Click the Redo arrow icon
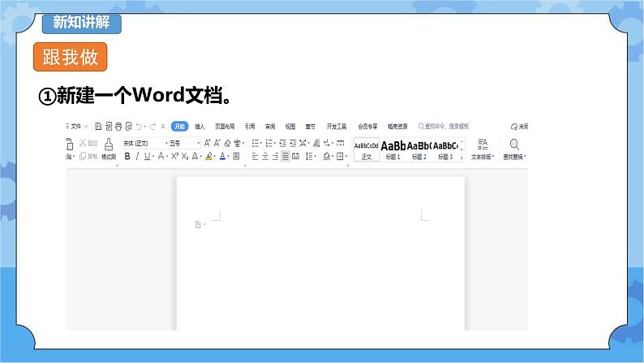 [152, 126]
